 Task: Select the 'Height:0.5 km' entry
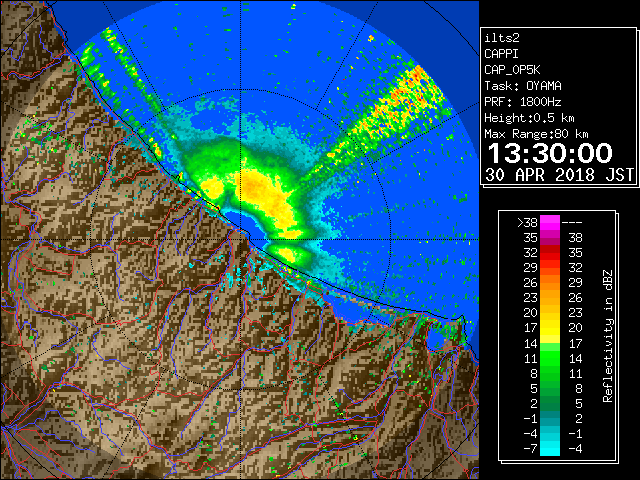pyautogui.click(x=529, y=118)
